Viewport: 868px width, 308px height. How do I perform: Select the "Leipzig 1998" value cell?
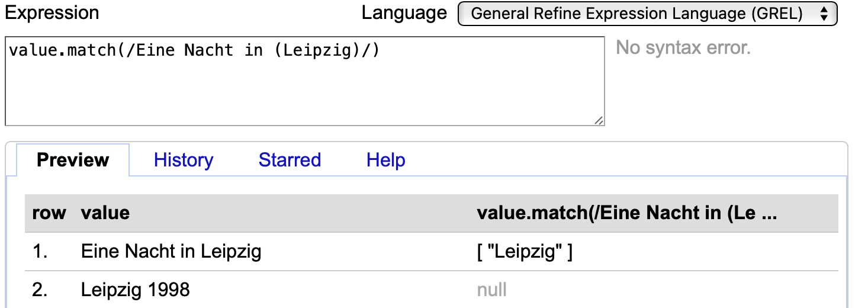(136, 290)
